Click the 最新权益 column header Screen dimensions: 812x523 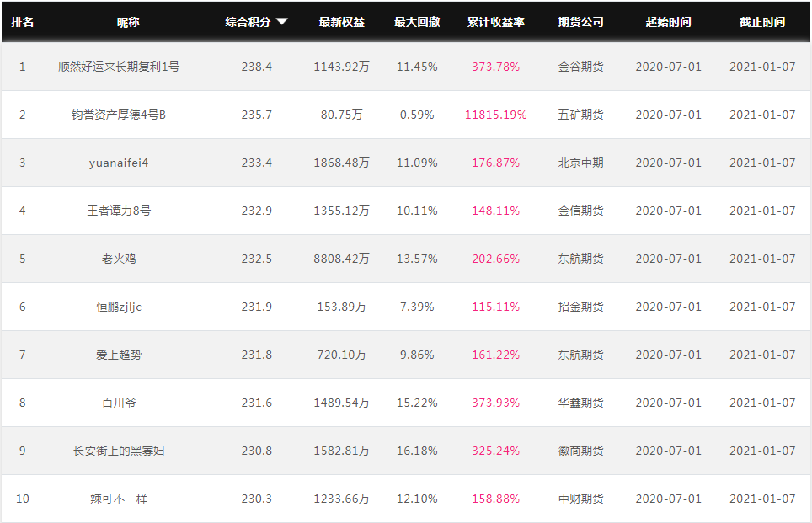pos(342,22)
